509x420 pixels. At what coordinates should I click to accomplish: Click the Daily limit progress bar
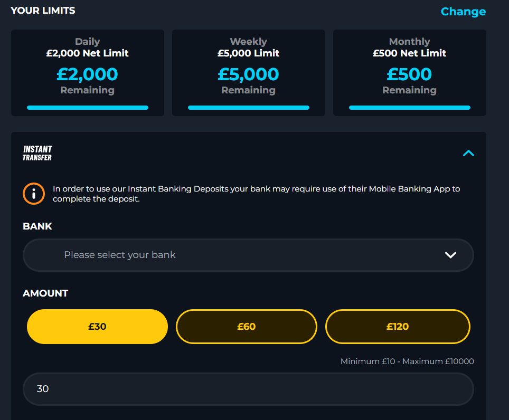88,108
